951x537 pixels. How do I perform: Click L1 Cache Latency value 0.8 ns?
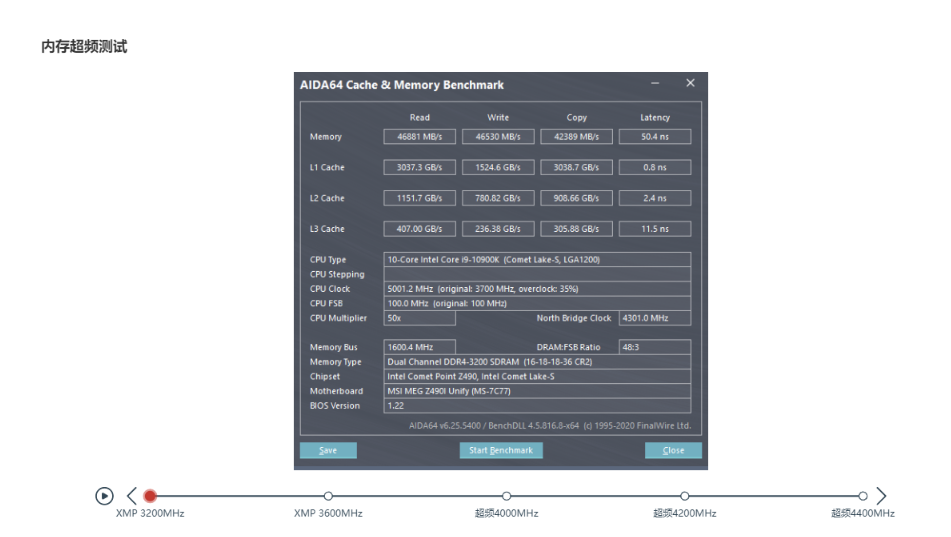[x=655, y=167]
